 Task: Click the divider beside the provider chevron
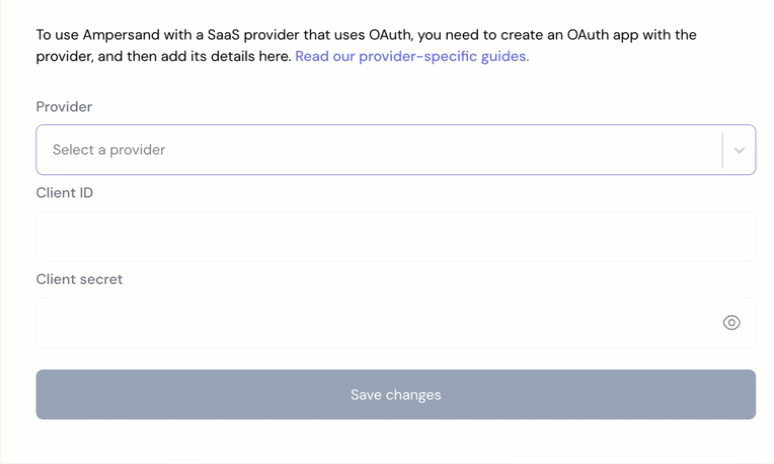tap(722, 150)
